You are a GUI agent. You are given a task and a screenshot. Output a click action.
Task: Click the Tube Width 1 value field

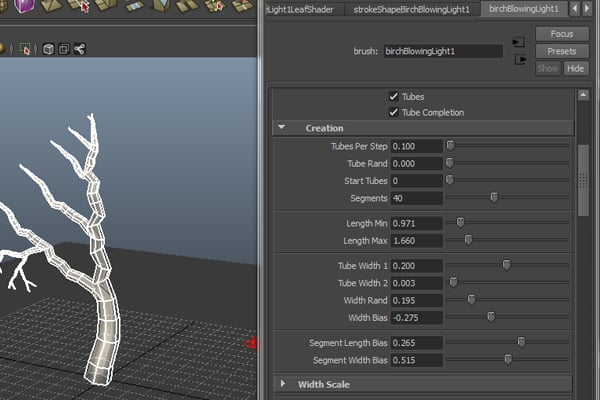coord(417,265)
